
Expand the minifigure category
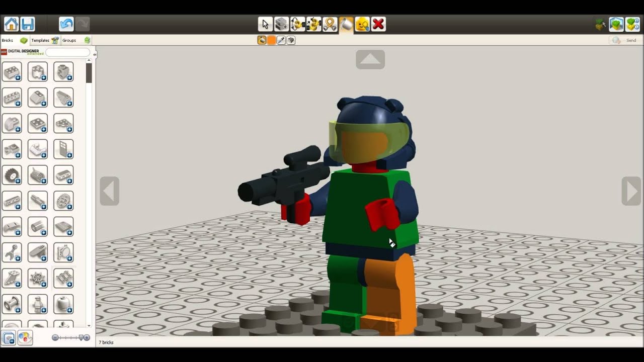(38, 305)
